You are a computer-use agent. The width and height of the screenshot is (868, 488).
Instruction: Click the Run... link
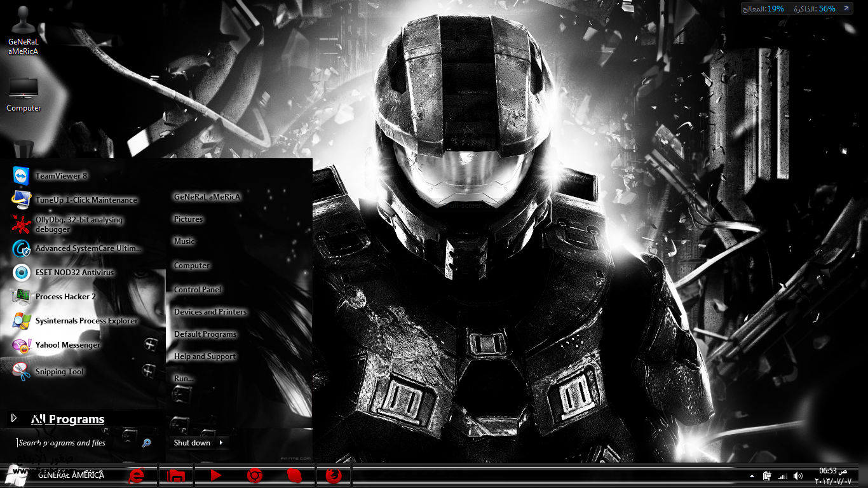click(184, 379)
